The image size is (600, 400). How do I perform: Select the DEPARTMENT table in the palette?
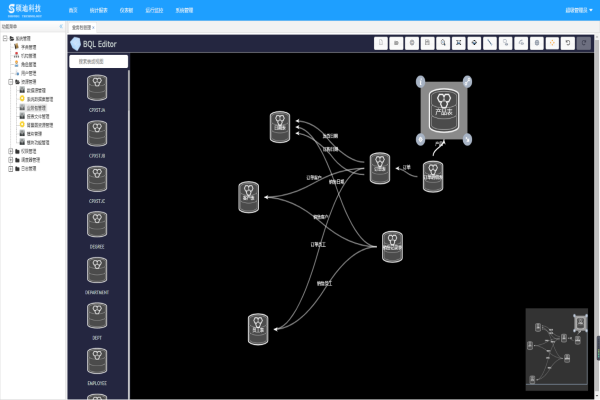(97, 275)
